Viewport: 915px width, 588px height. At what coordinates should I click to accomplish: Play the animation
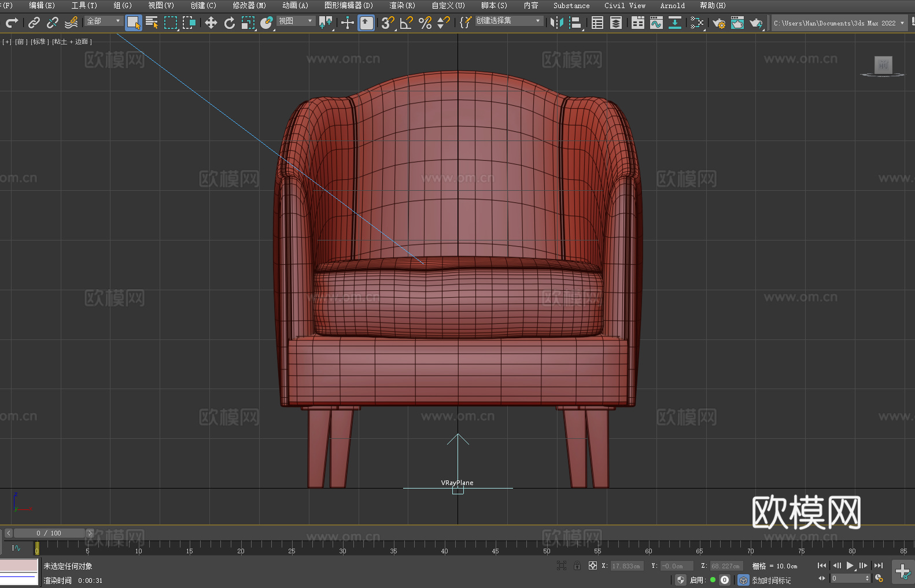point(850,565)
